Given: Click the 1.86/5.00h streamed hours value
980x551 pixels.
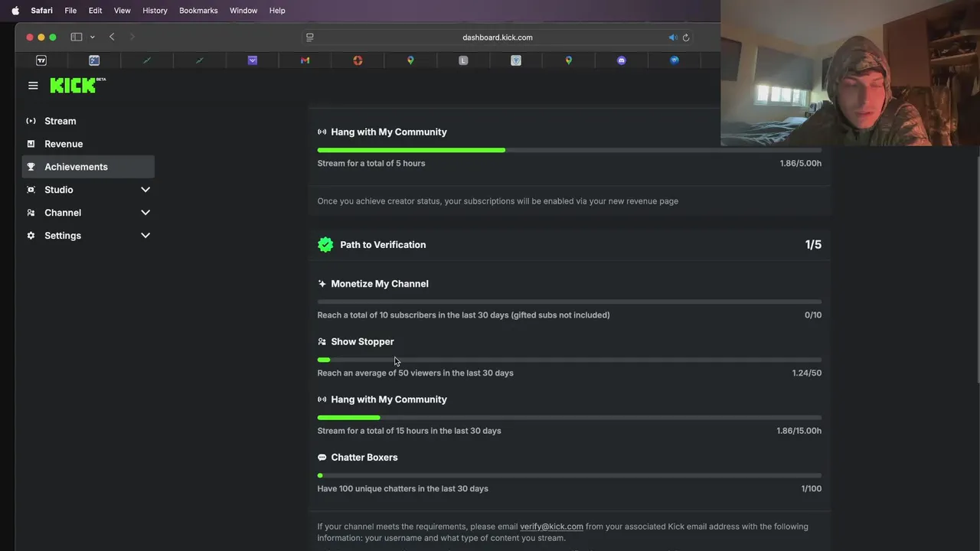Looking at the screenshot, I should [801, 163].
